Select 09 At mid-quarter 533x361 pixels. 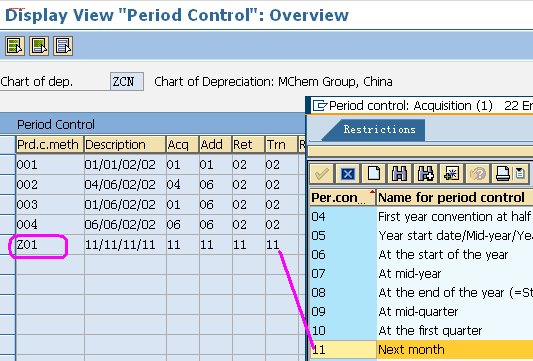click(x=422, y=311)
